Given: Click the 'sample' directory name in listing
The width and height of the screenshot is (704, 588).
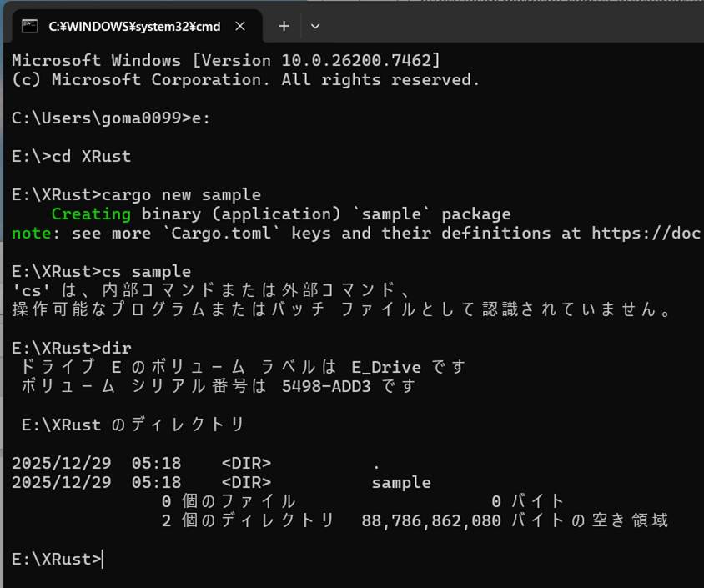Looking at the screenshot, I should [x=401, y=482].
